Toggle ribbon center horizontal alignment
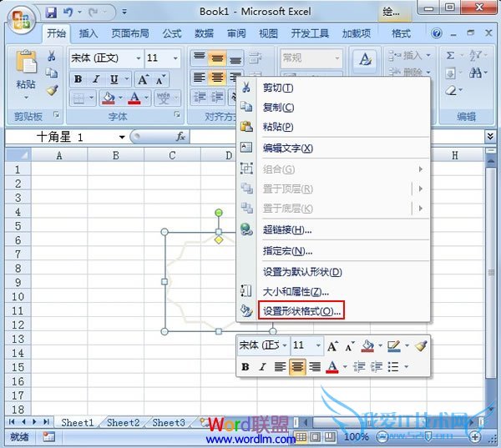 [217, 78]
